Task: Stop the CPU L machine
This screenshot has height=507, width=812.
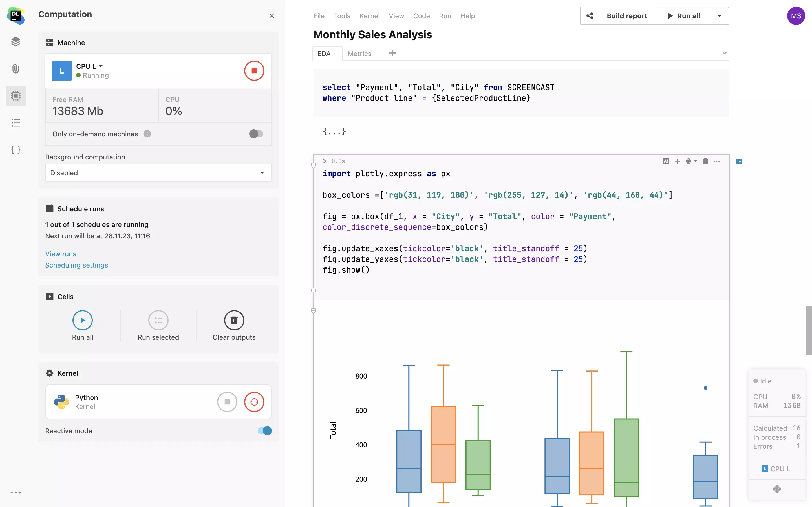Action: pos(254,71)
